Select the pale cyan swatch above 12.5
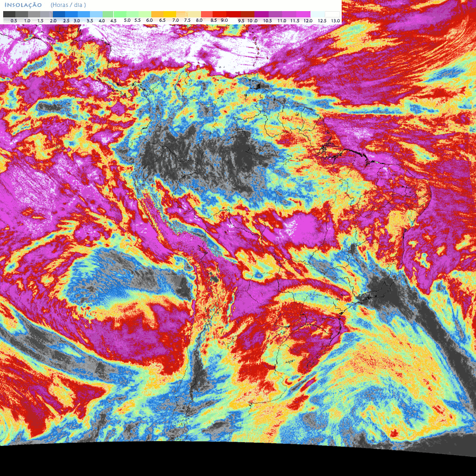 click(x=317, y=14)
